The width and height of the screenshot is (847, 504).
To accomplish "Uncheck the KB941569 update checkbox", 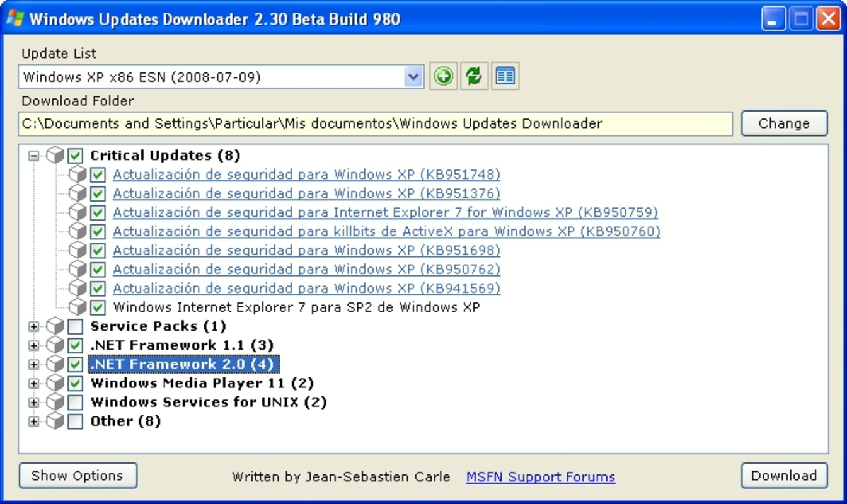I will click(x=98, y=288).
